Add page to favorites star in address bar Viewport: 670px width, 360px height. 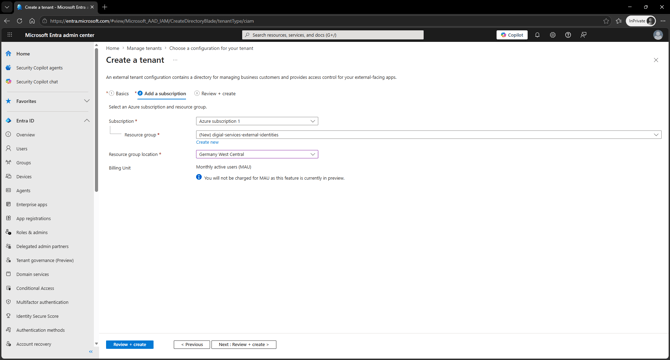(x=606, y=21)
